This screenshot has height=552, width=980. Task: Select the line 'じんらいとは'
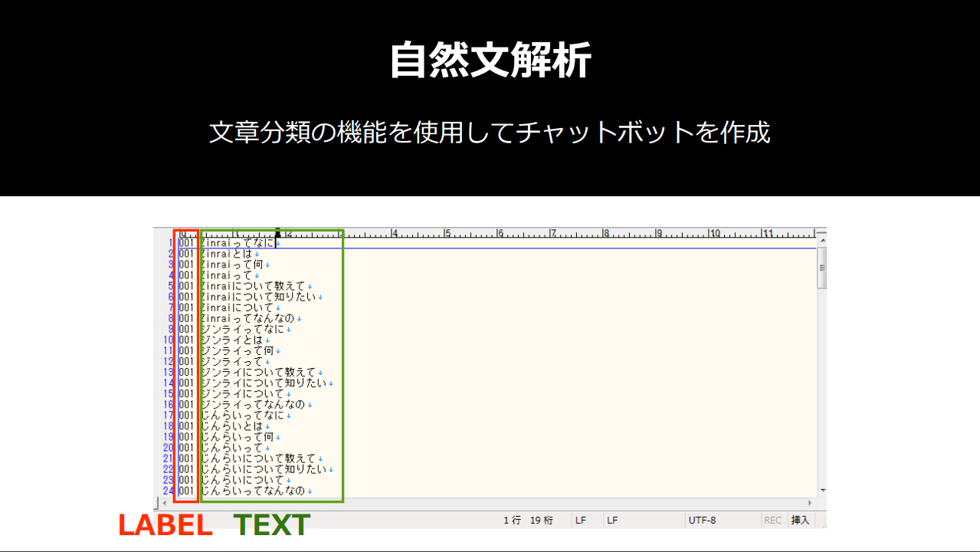tap(231, 426)
